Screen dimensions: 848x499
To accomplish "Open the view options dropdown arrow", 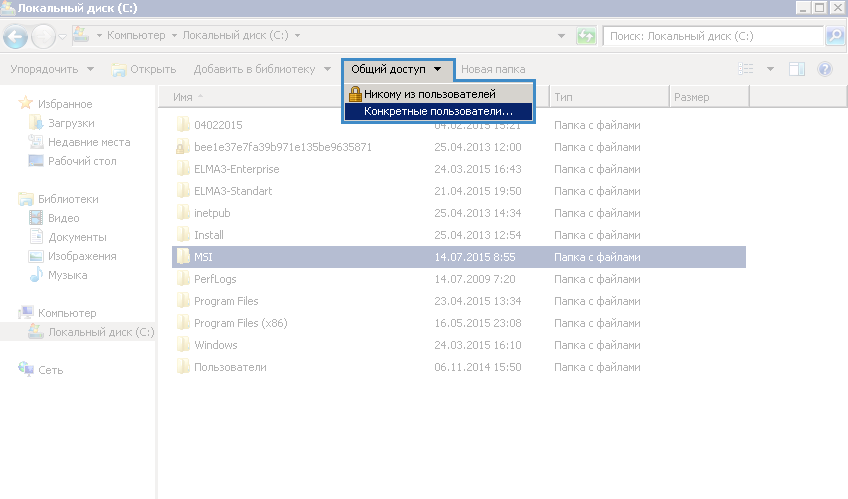I will click(770, 69).
